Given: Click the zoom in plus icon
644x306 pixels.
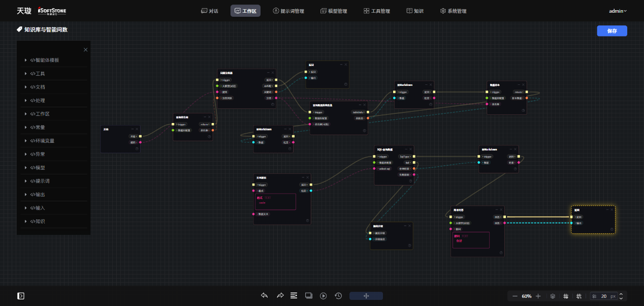Looking at the screenshot, I should pyautogui.click(x=538, y=296).
